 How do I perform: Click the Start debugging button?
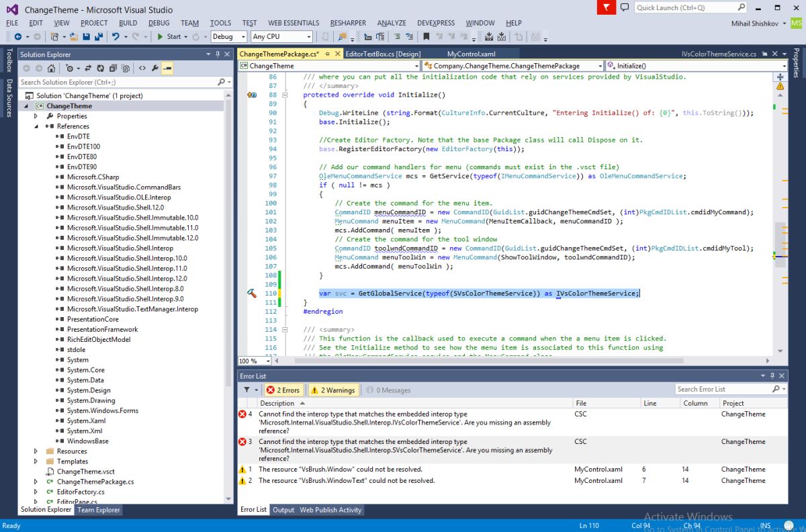click(x=169, y=37)
